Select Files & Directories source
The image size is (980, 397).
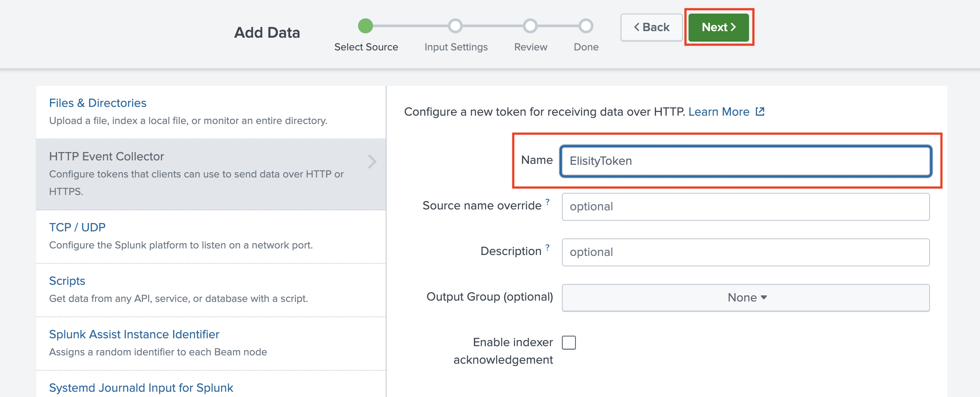click(98, 103)
